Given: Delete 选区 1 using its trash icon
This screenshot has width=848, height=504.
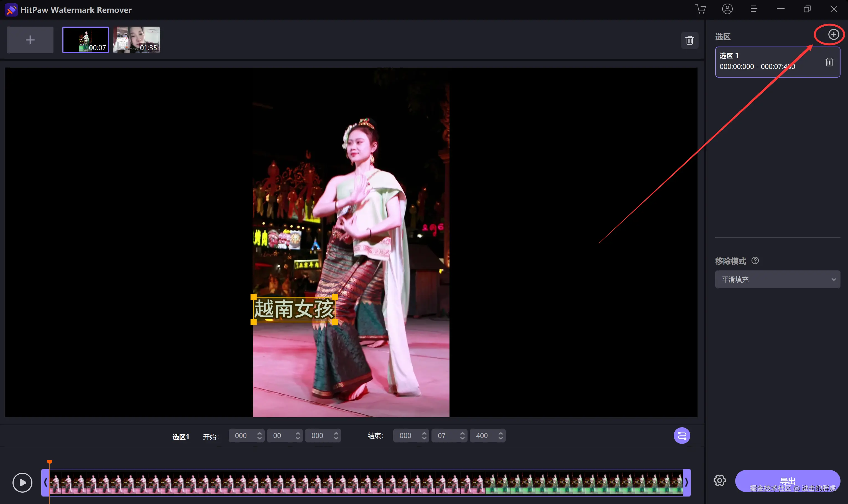Looking at the screenshot, I should [x=829, y=62].
